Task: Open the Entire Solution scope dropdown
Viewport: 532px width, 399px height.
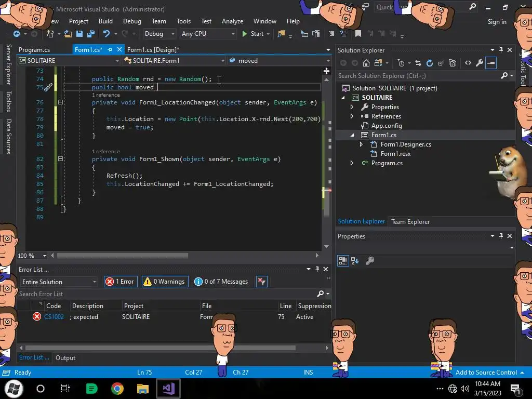Action: tap(58, 282)
